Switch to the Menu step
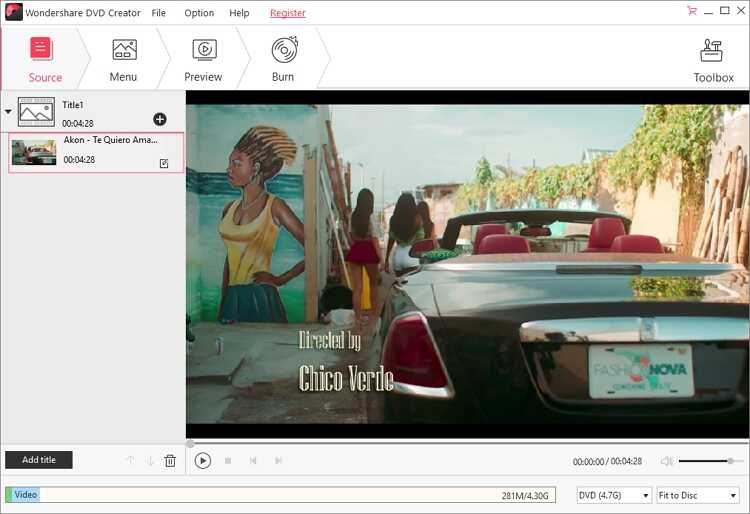This screenshot has width=750, height=514. 123,59
